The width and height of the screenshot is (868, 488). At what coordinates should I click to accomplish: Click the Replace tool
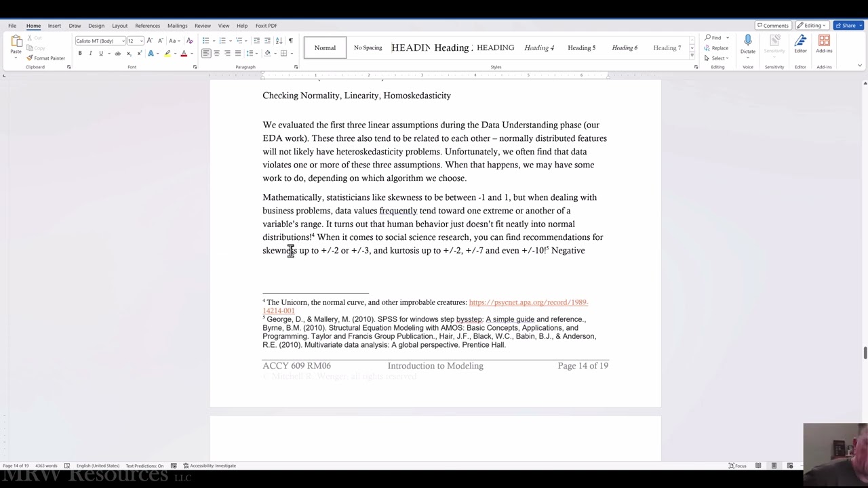point(717,48)
